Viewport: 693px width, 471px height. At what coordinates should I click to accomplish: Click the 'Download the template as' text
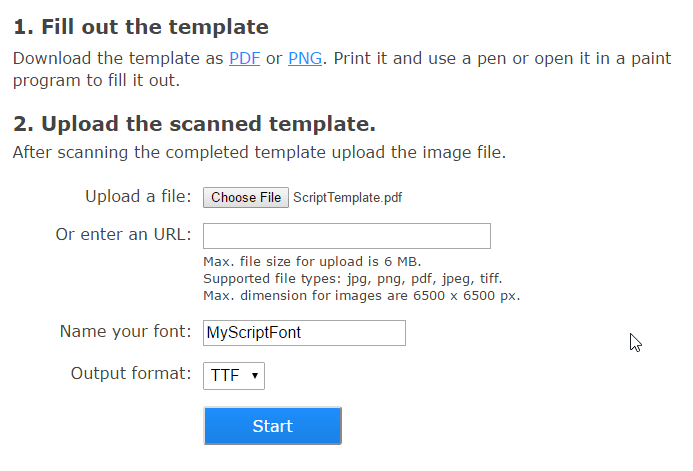tap(118, 58)
